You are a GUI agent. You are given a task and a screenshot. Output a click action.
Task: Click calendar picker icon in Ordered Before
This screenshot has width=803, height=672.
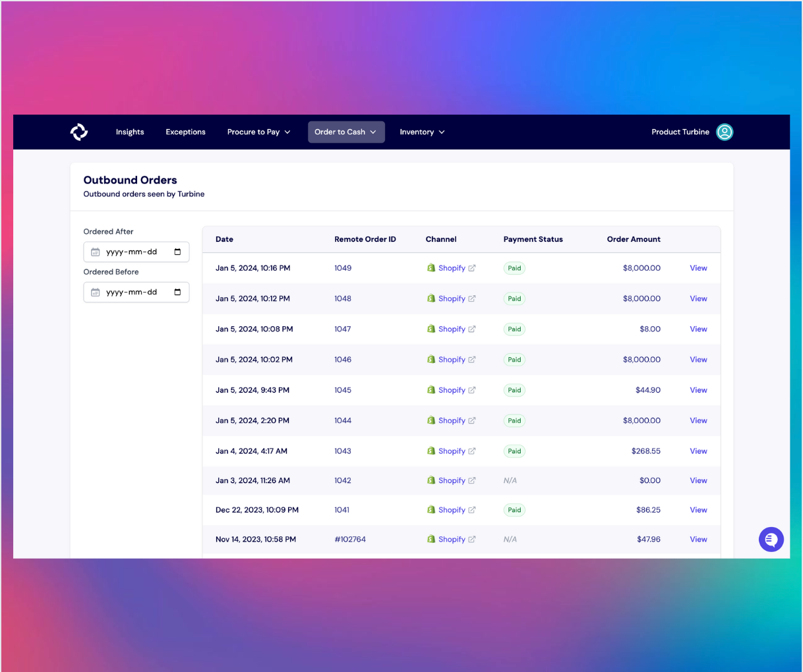click(177, 292)
